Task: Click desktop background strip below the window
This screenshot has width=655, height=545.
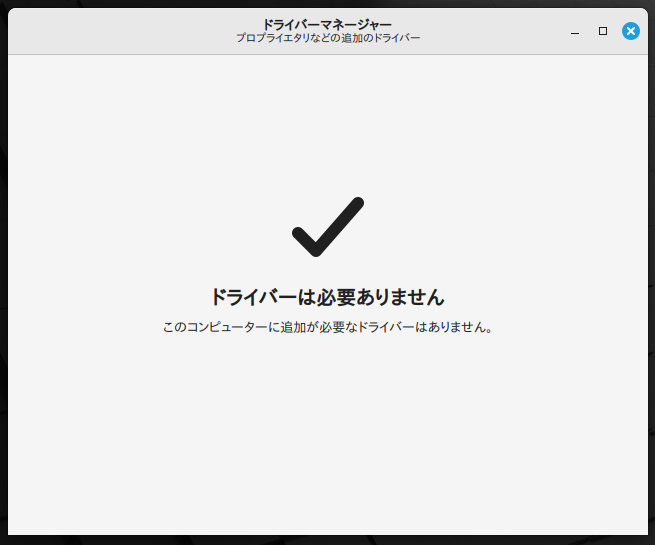Action: [x=327, y=540]
